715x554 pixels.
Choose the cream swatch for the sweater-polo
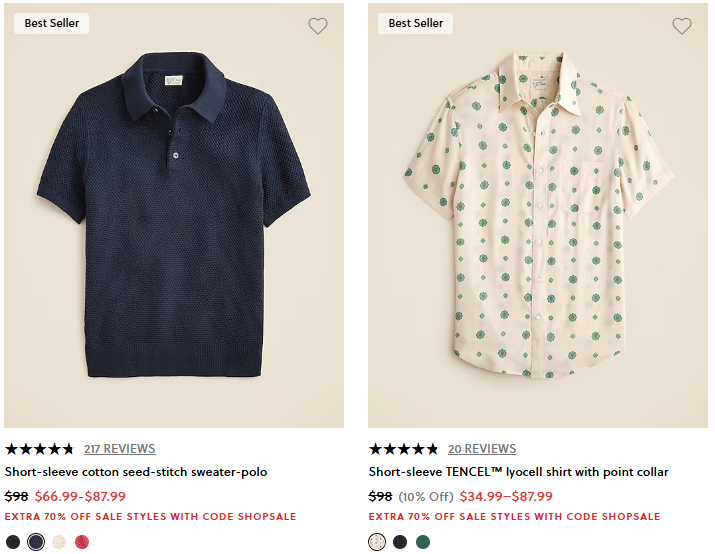59,542
